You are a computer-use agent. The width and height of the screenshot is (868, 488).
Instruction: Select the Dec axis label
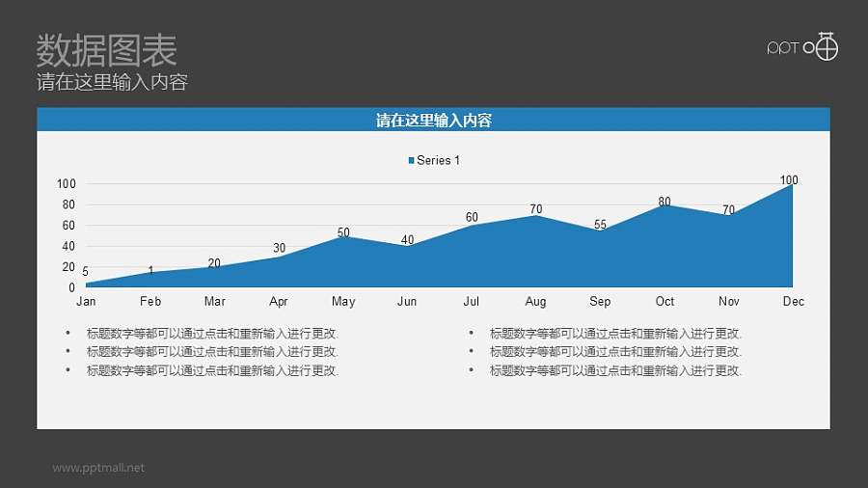pos(794,301)
